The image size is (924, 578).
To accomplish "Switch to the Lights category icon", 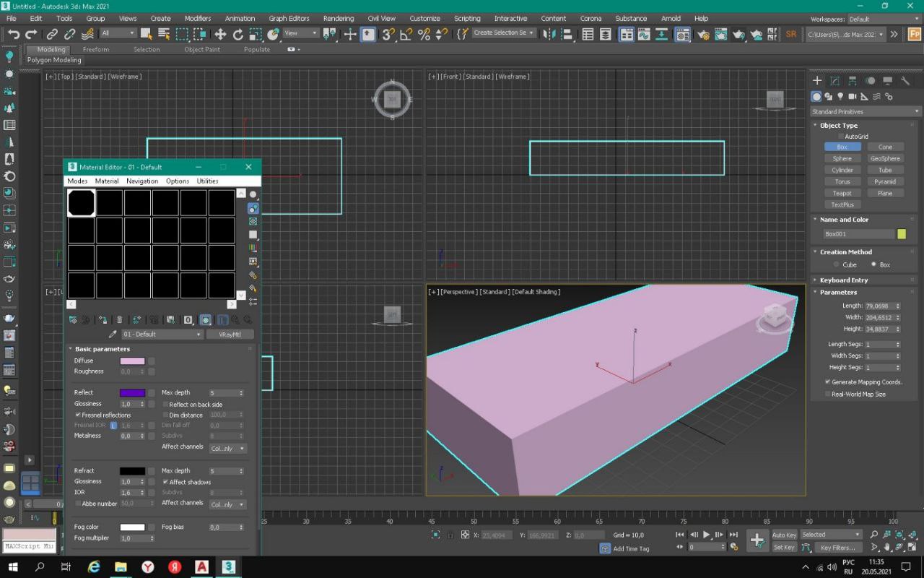I will pos(840,96).
